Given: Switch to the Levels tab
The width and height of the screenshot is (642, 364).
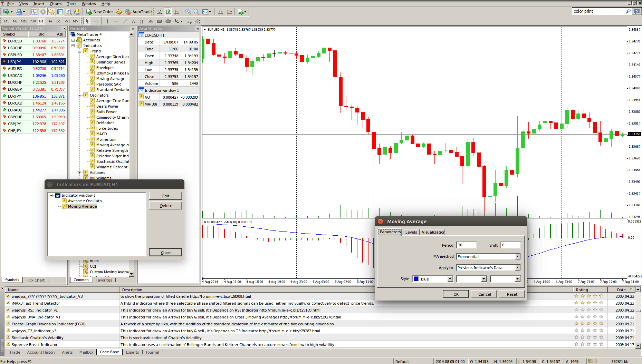Looking at the screenshot, I should click(411, 232).
